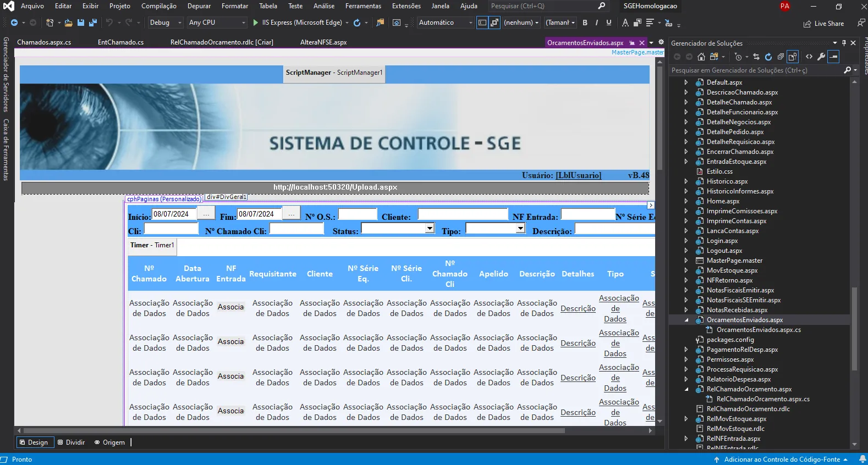Switch to the Chamados.aspx.cs tab

[x=44, y=42]
